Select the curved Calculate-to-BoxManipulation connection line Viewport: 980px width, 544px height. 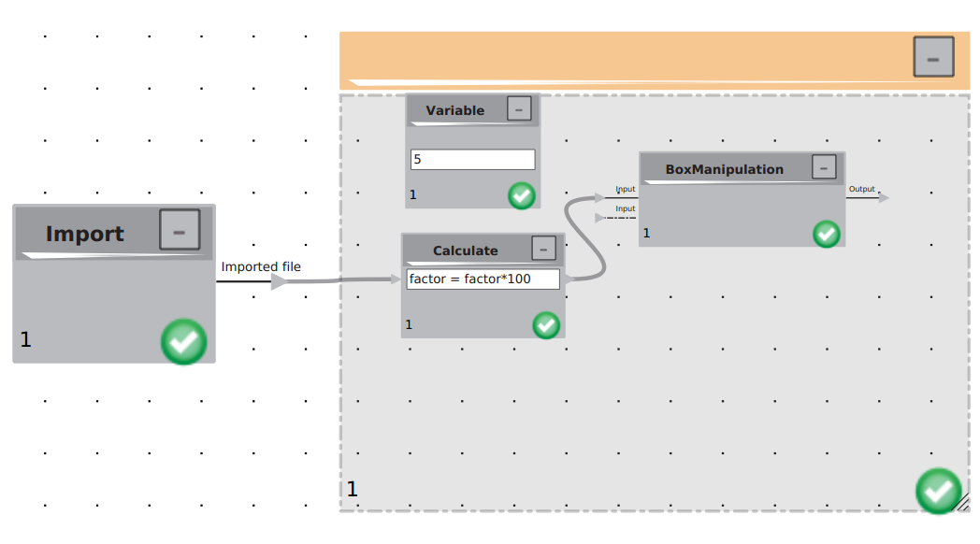[585, 237]
